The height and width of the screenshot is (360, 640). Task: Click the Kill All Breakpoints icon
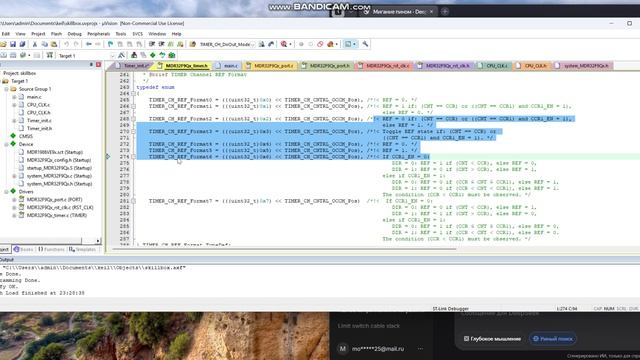pyautogui.click(x=330, y=44)
